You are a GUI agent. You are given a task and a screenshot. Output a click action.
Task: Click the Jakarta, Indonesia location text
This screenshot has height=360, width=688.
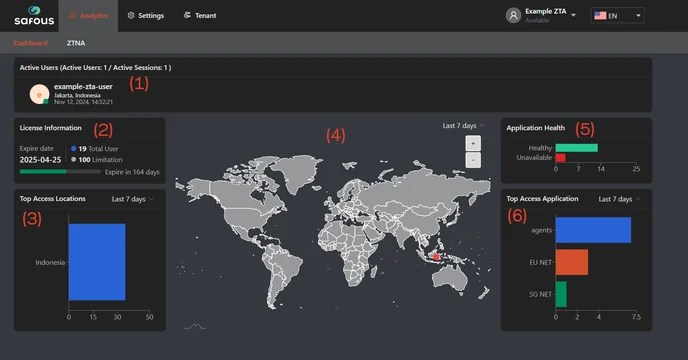click(77, 95)
